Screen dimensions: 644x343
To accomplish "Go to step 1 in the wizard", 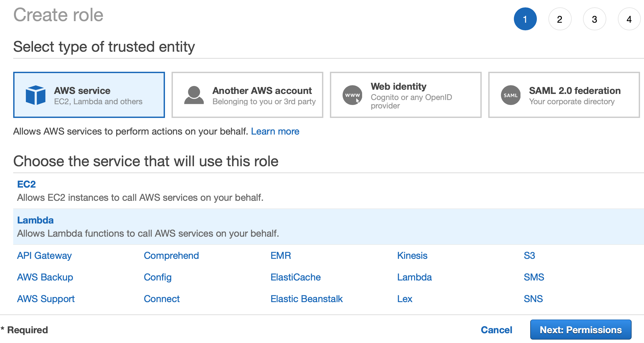I will [525, 19].
